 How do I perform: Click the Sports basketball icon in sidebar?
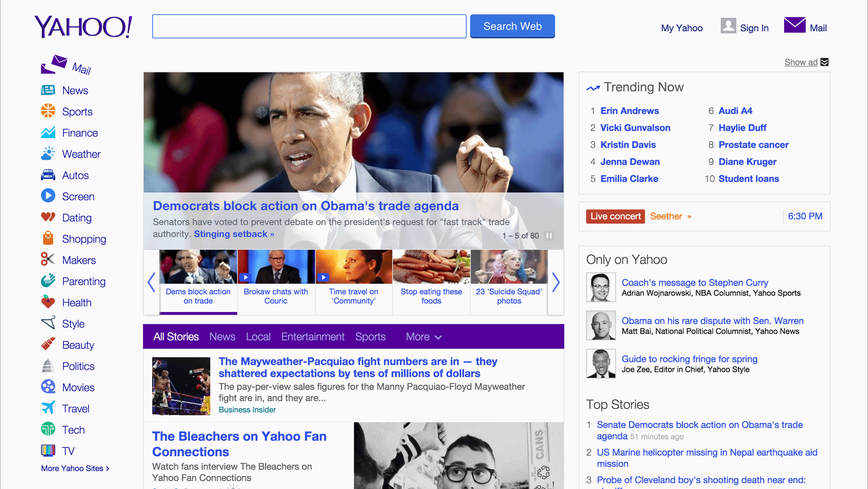[x=48, y=111]
